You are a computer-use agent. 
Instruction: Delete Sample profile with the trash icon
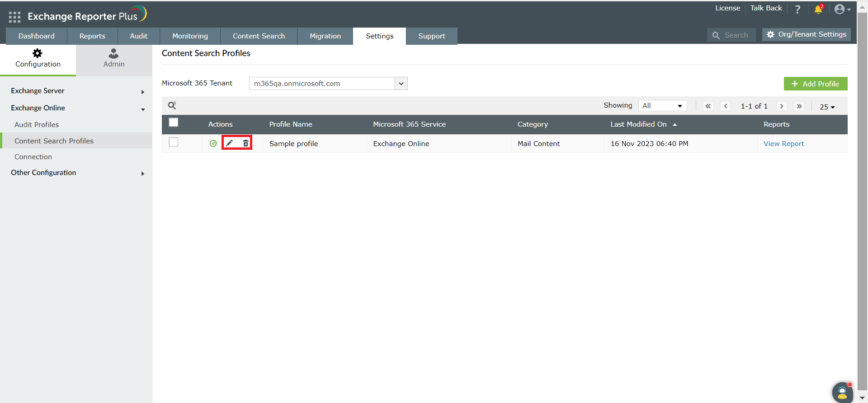tap(246, 143)
